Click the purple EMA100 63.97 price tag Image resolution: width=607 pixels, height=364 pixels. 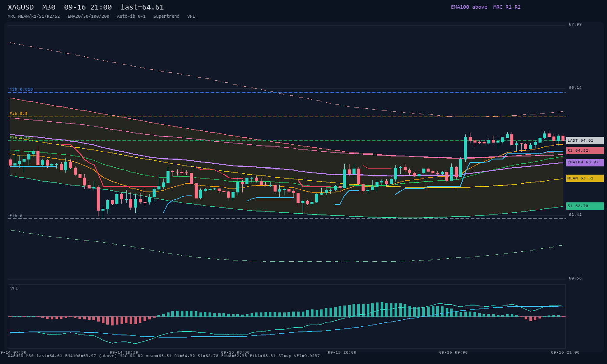(585, 162)
